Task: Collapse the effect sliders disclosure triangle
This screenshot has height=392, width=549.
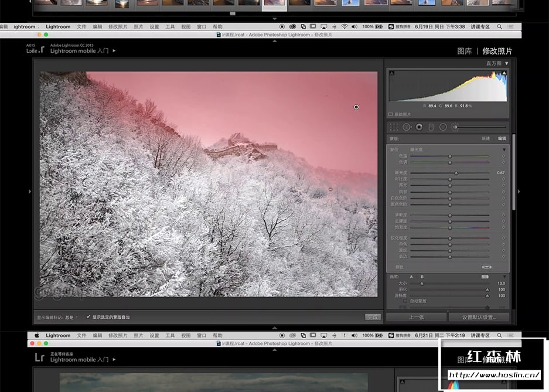Action: (504, 149)
